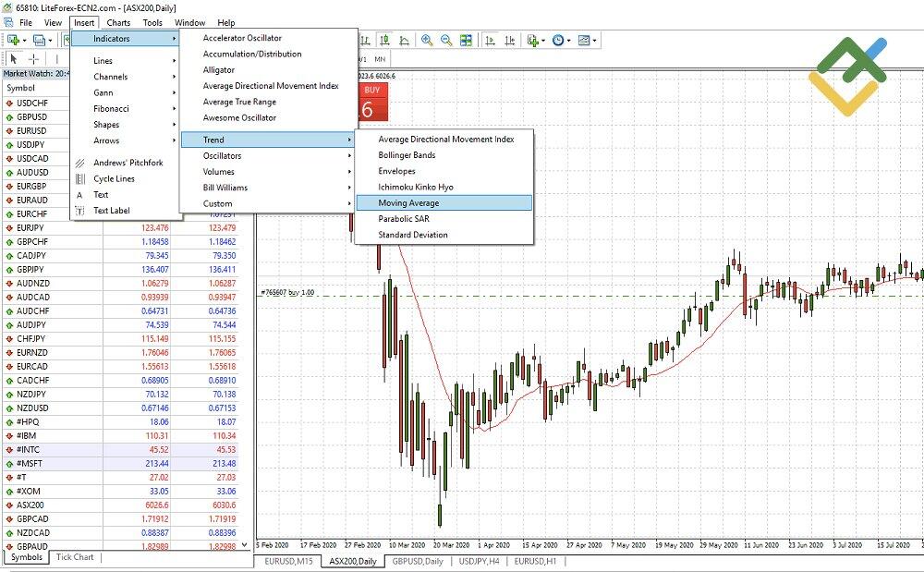
Task: Zoom in on the chart
Action: [427, 41]
